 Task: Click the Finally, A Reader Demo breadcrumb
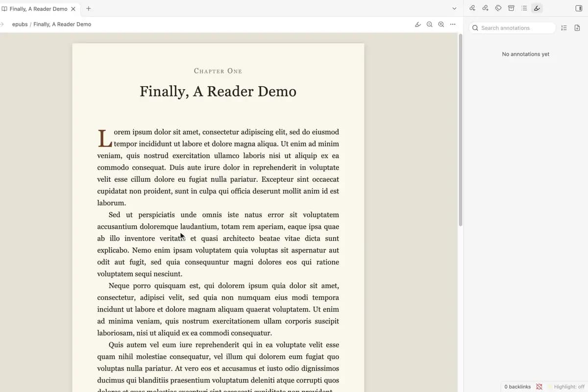(x=62, y=24)
